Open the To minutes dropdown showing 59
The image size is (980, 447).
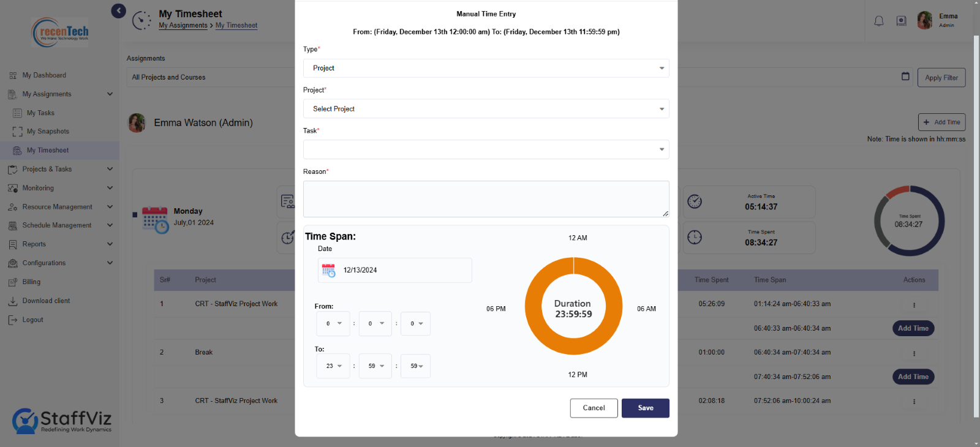coord(375,366)
